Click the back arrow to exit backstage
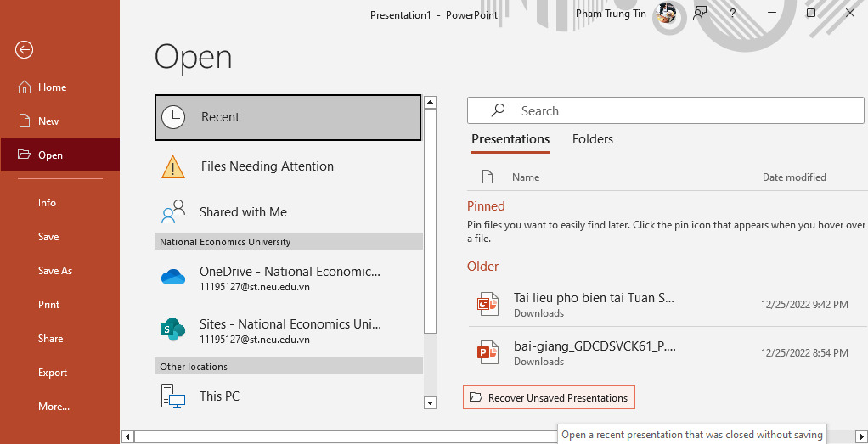 (x=24, y=50)
